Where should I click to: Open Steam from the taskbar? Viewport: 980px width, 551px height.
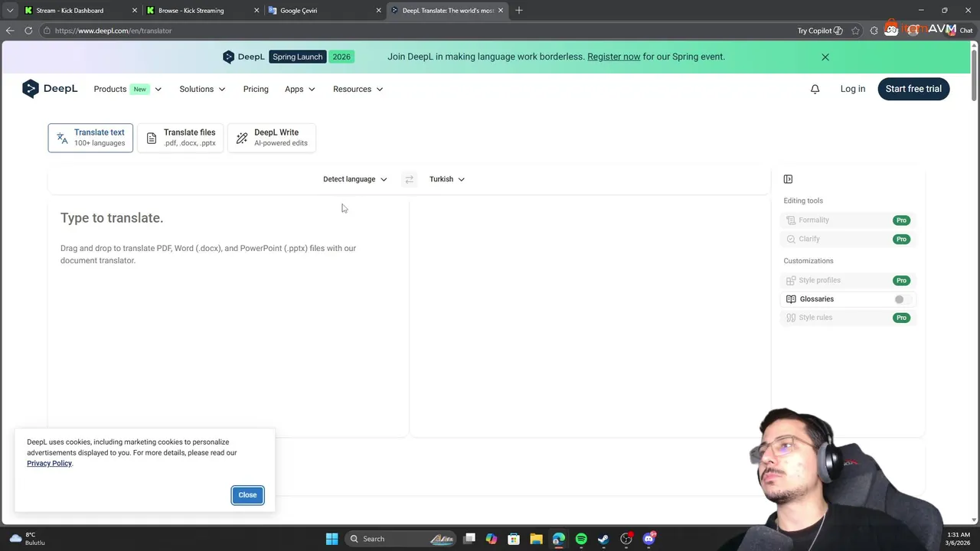[603, 539]
